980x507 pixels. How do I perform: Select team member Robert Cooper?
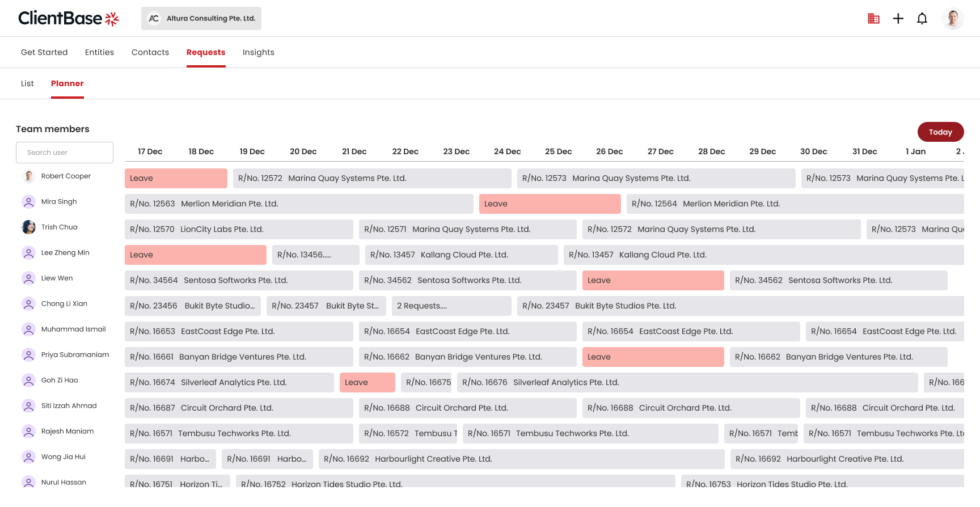point(66,176)
